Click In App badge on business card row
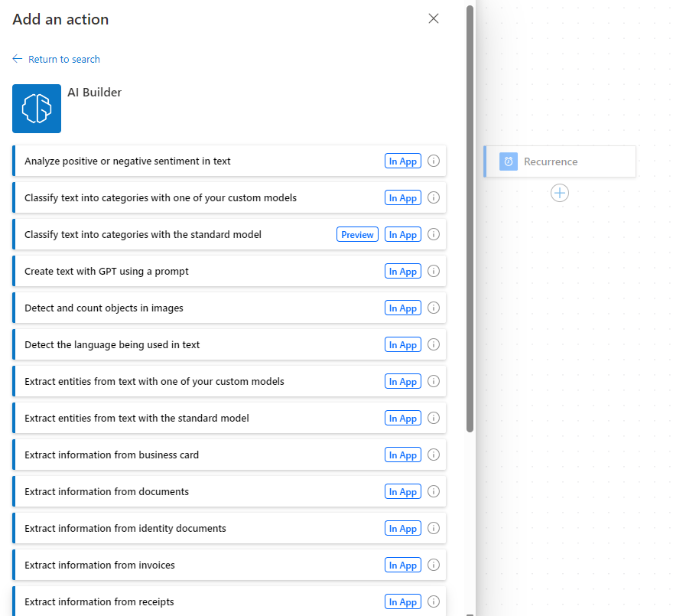This screenshot has width=673, height=616. [x=402, y=455]
